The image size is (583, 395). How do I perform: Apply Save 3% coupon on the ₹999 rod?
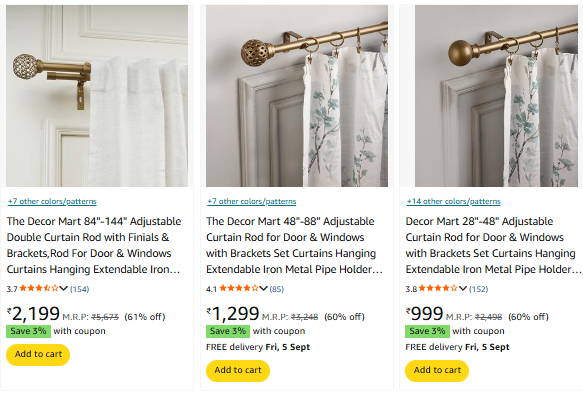click(x=427, y=331)
